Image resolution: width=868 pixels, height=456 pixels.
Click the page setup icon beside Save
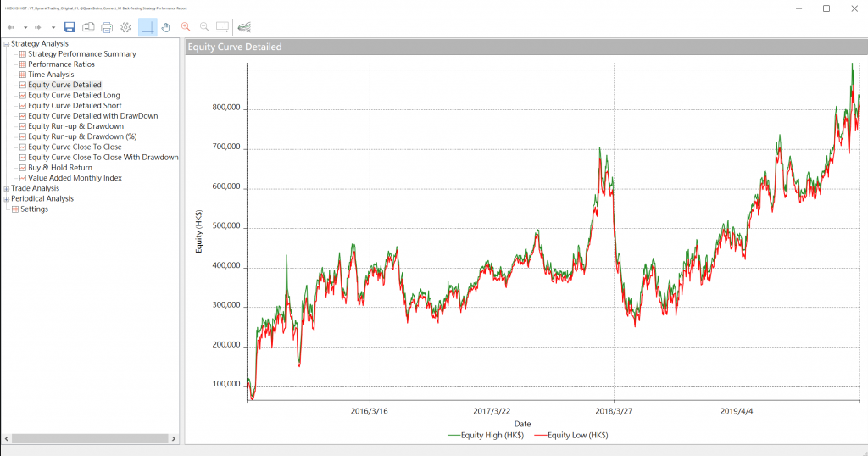pyautogui.click(x=88, y=27)
